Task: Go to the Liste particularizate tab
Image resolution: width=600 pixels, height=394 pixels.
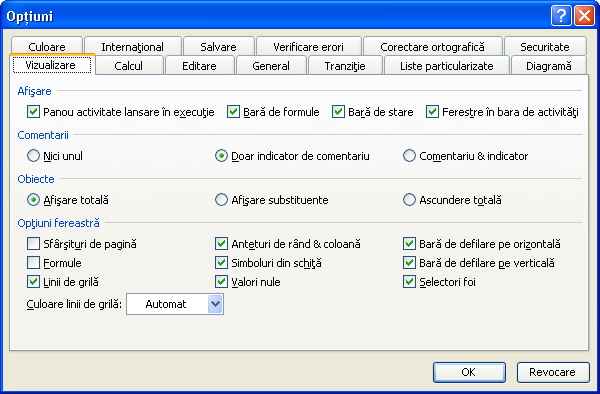Action: [447, 66]
